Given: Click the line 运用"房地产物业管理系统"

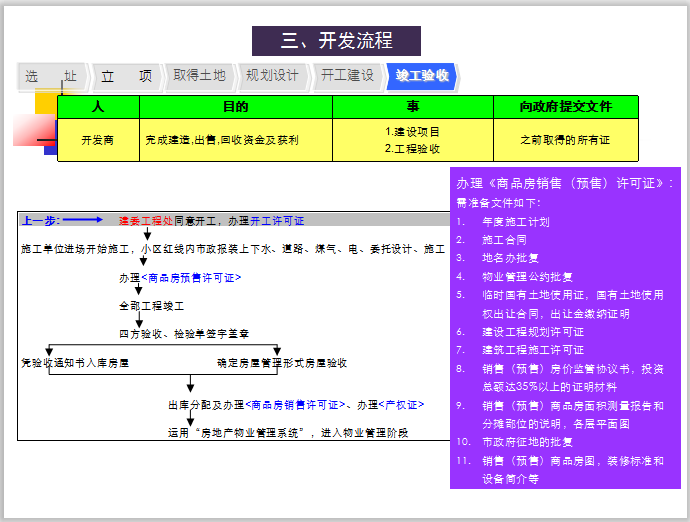Looking at the screenshot, I should pyautogui.click(x=288, y=433).
